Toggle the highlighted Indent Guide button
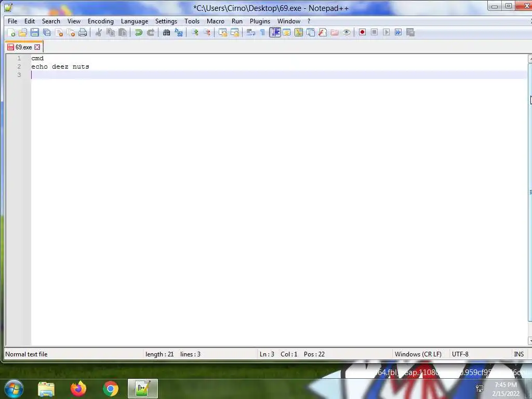This screenshot has height=399, width=532. 275,33
